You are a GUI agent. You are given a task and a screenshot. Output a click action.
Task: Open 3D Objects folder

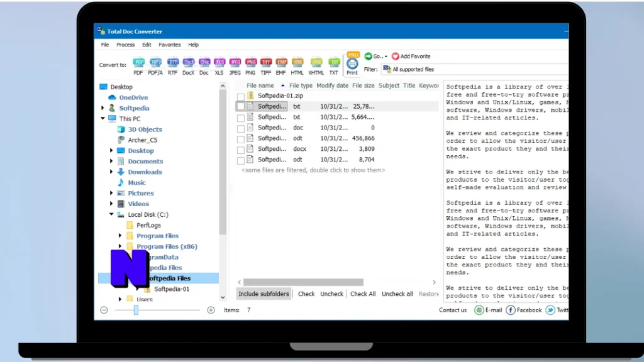[x=145, y=129]
